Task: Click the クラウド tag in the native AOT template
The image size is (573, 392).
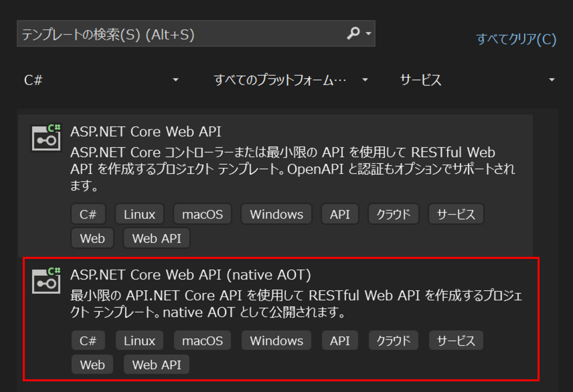Action: click(x=394, y=341)
